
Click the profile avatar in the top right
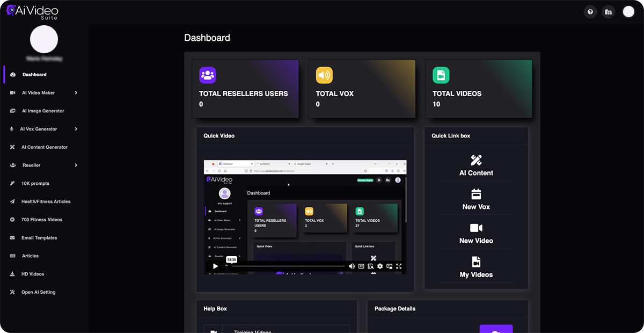click(x=628, y=11)
